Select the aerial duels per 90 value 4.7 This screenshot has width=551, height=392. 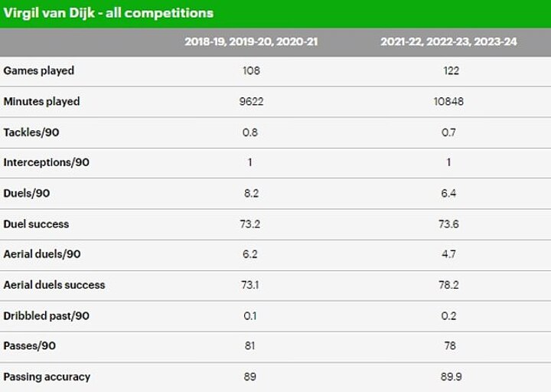448,254
